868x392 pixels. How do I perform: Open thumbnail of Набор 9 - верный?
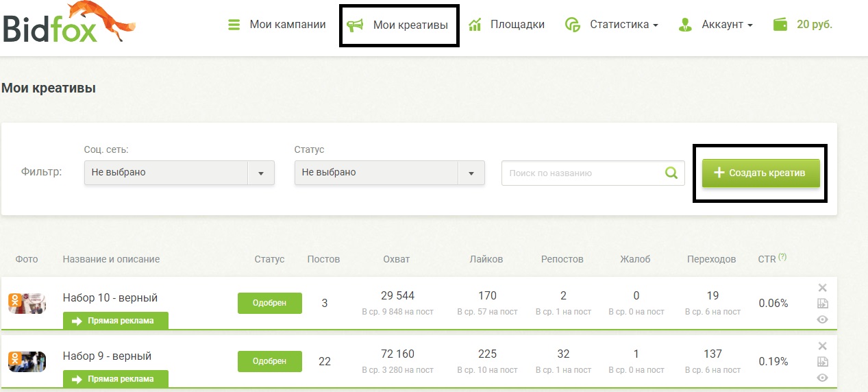tap(27, 361)
